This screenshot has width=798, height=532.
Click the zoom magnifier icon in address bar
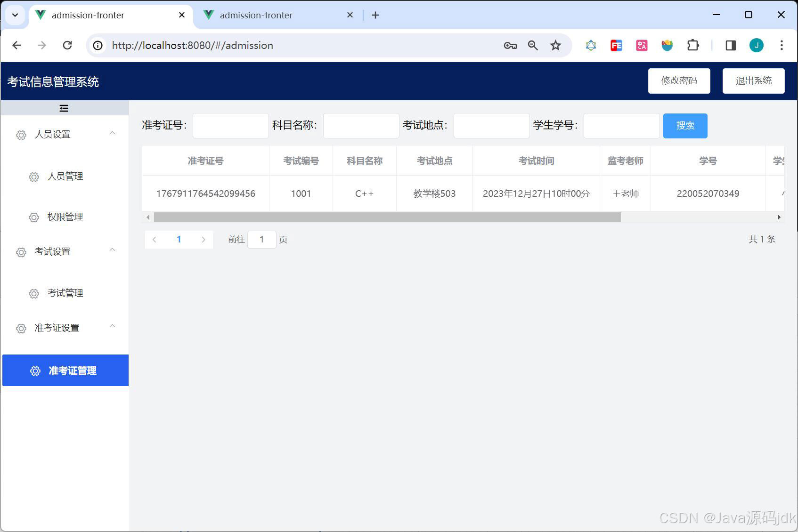click(x=532, y=45)
